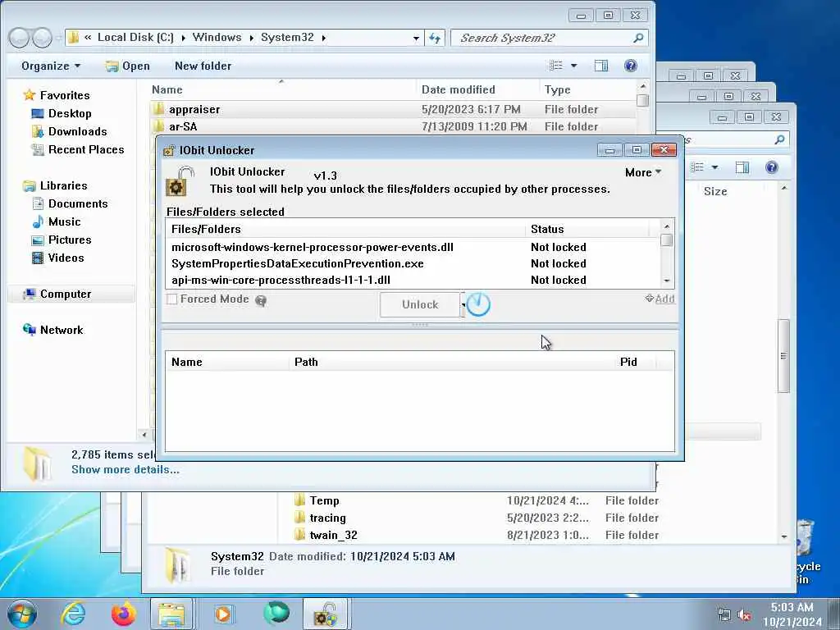840x630 pixels.
Task: Click Windows Explorer taskbar icon
Action: (172, 614)
